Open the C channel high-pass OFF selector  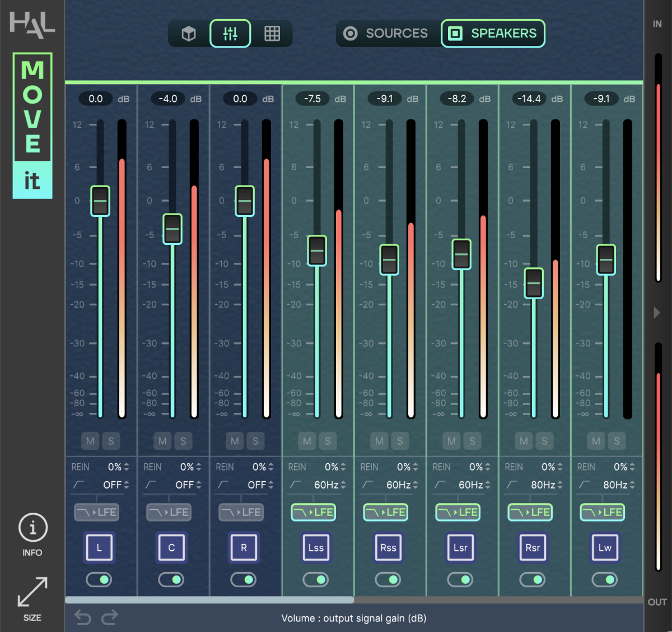pos(188,485)
